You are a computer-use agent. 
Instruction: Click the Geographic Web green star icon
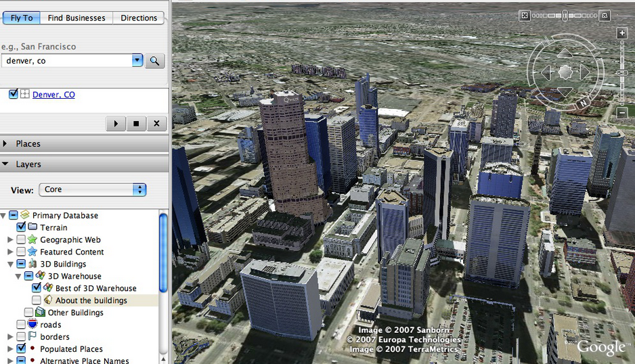[x=32, y=240]
